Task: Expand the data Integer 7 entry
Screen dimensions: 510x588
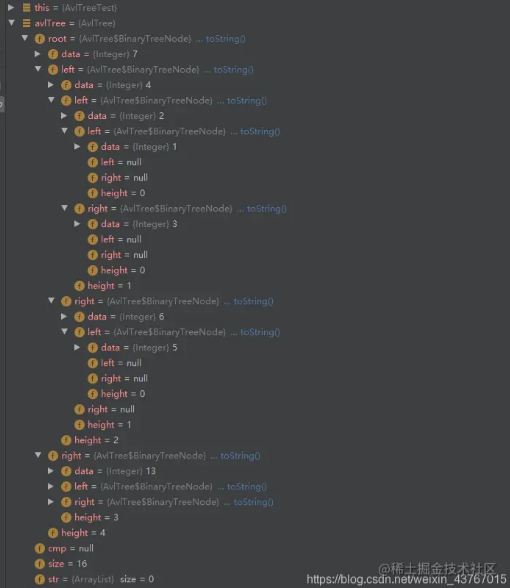Action: point(38,54)
